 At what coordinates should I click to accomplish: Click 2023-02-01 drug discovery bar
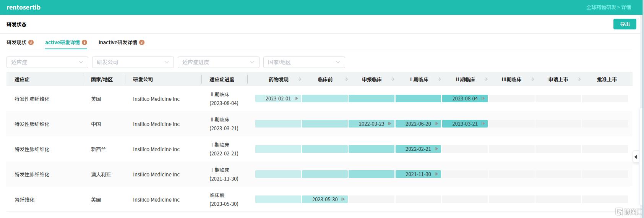[278, 99]
